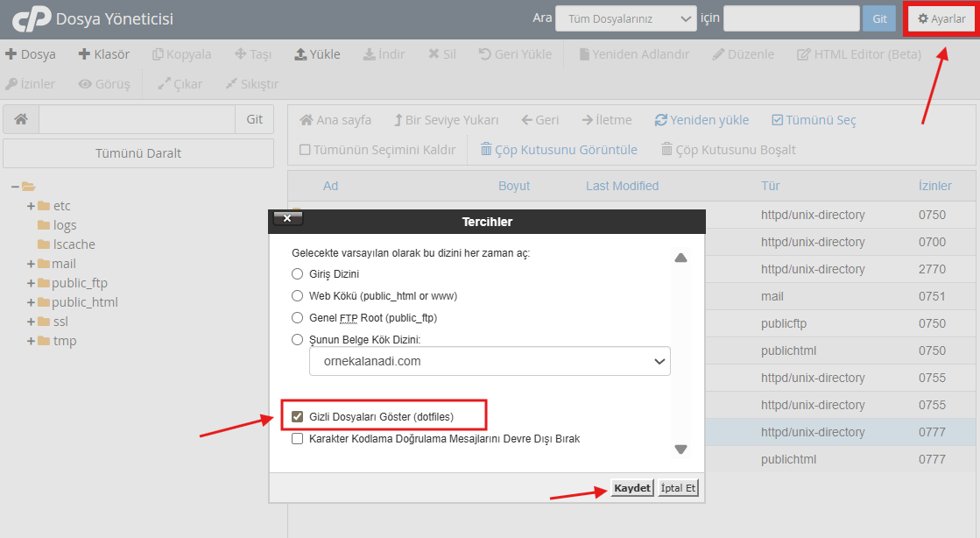
Task: Open Çöp Kutusunu Görüntüle trash view
Action: tap(559, 150)
